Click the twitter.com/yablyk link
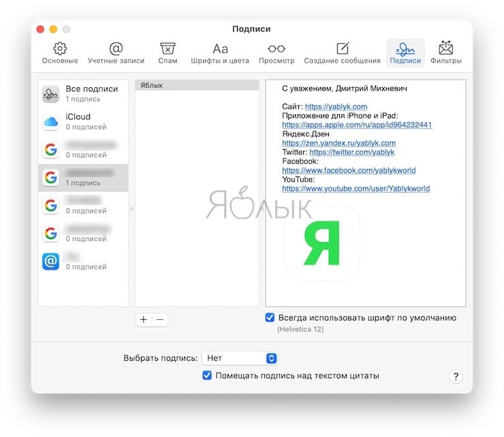The height and width of the screenshot is (437, 504). [351, 152]
